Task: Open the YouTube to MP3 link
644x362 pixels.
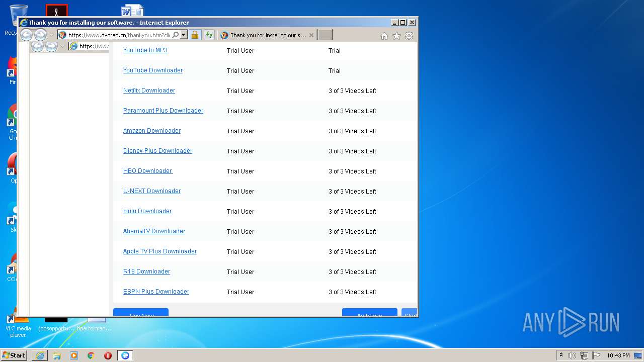Action: tap(145, 50)
